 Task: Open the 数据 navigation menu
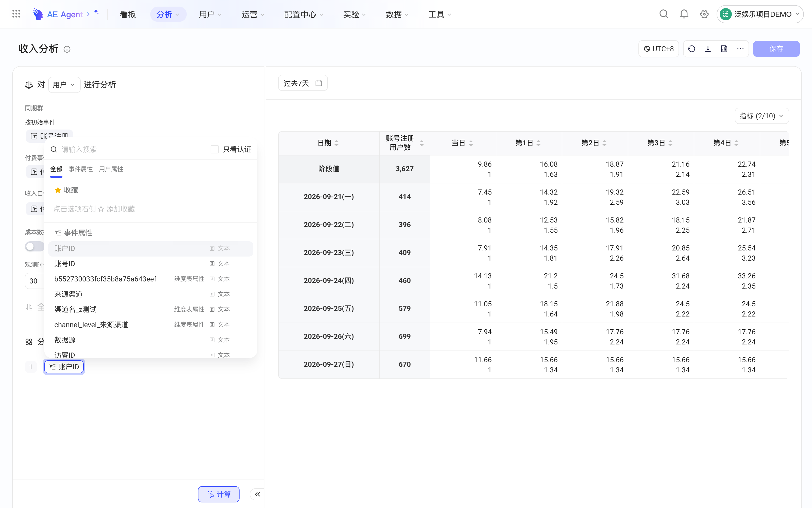pyautogui.click(x=397, y=14)
